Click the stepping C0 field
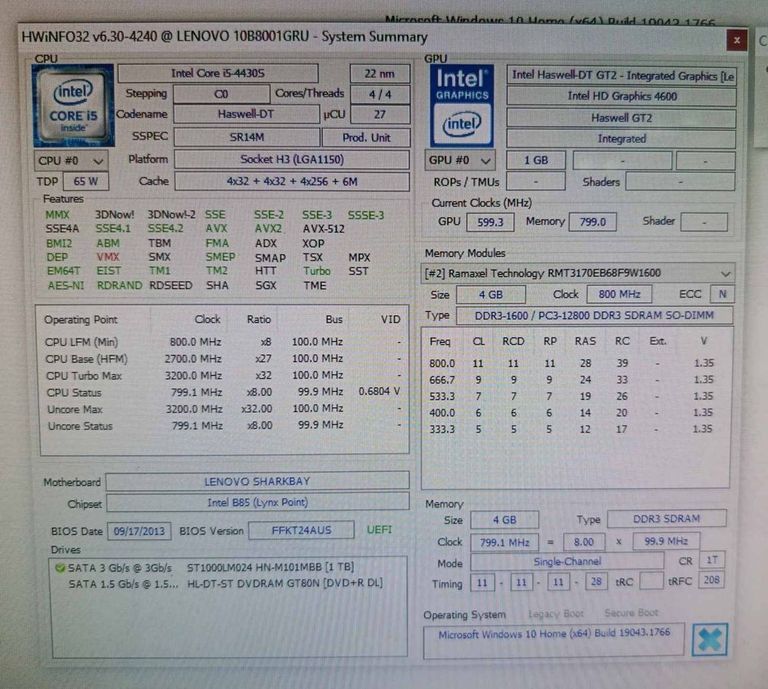Image resolution: width=768 pixels, height=689 pixels. [x=221, y=94]
